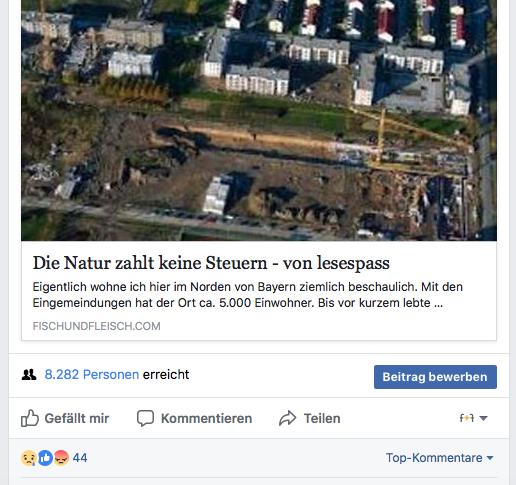This screenshot has height=485, width=516.
Task: Open the post-as identity dropdown arrow
Action: (x=483, y=418)
